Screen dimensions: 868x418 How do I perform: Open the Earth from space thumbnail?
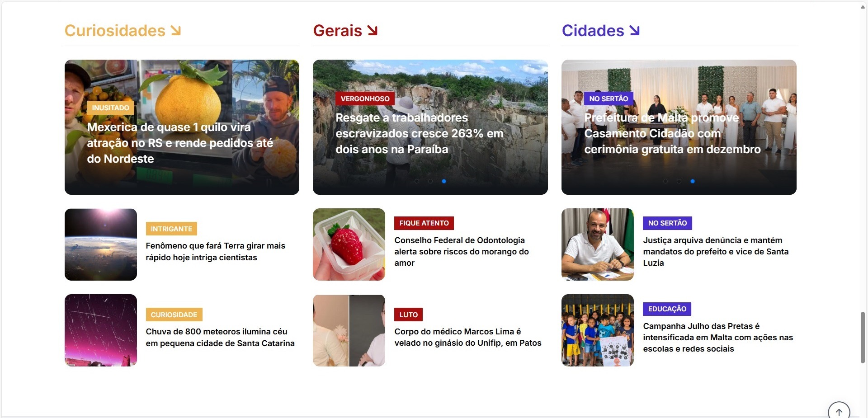pos(101,244)
